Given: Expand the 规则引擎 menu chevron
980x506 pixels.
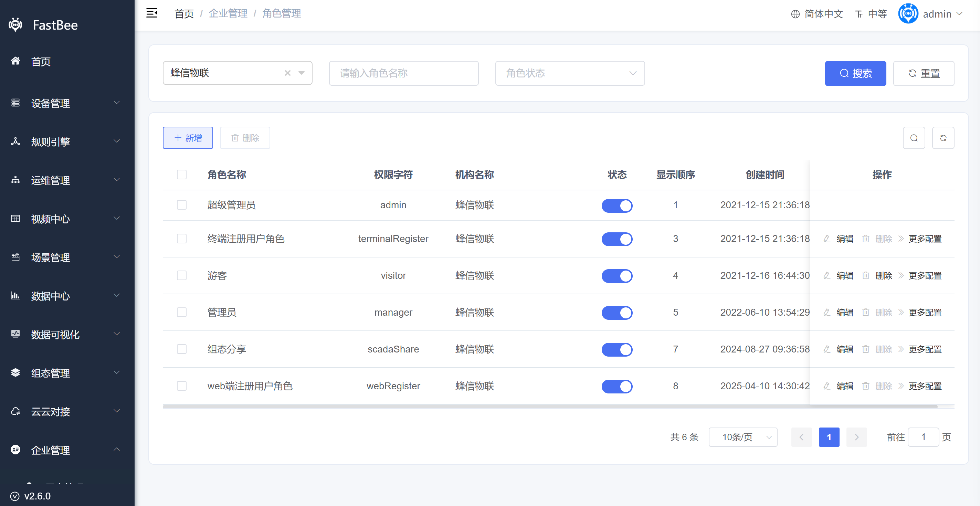Looking at the screenshot, I should coord(117,141).
